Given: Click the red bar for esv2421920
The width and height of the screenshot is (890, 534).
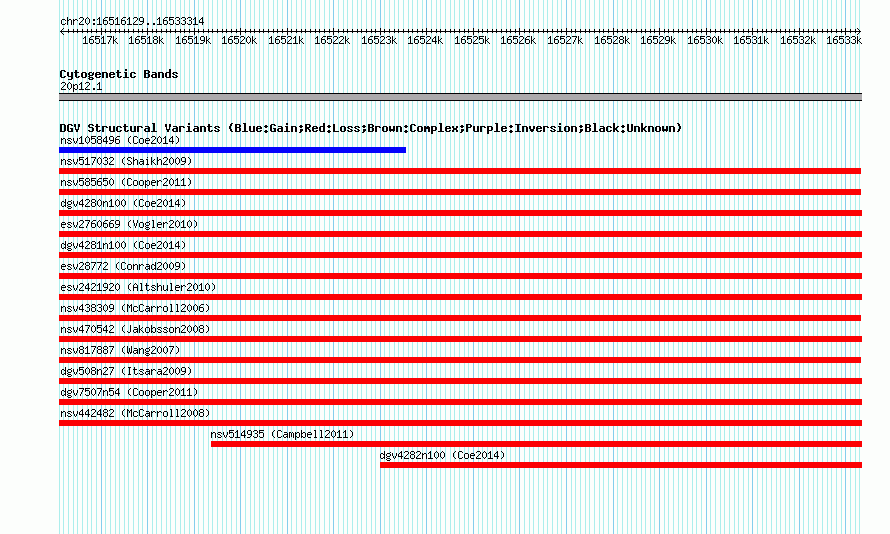Looking at the screenshot, I should click(x=460, y=297).
